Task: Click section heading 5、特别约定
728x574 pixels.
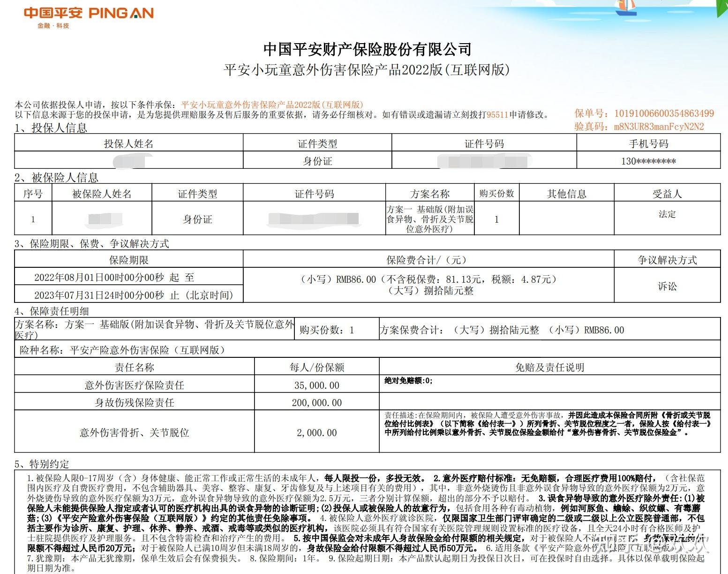Action: 42,464
